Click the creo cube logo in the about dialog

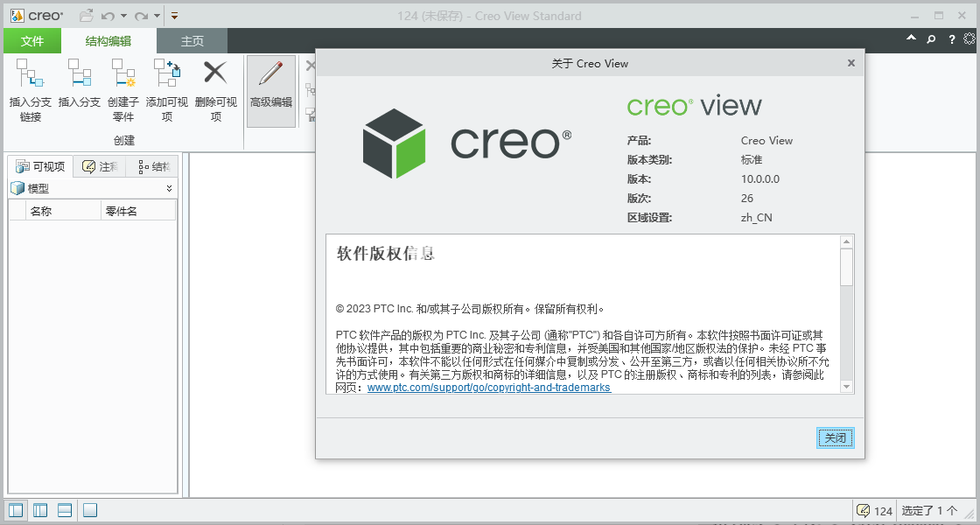[395, 143]
